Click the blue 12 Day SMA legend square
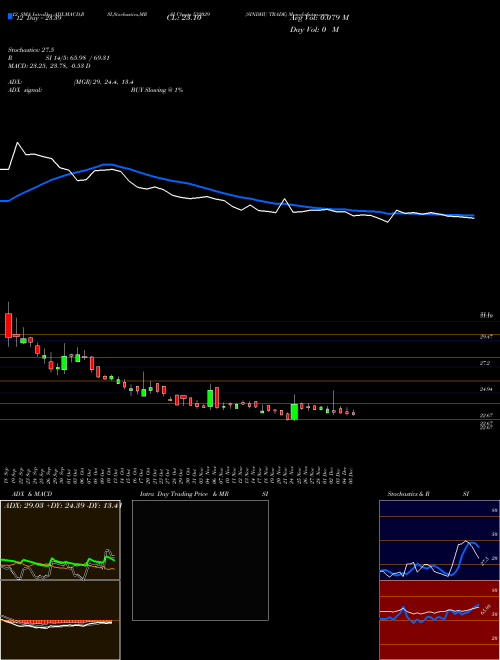Image resolution: width=500 pixels, height=660 pixels. (x=10, y=16)
